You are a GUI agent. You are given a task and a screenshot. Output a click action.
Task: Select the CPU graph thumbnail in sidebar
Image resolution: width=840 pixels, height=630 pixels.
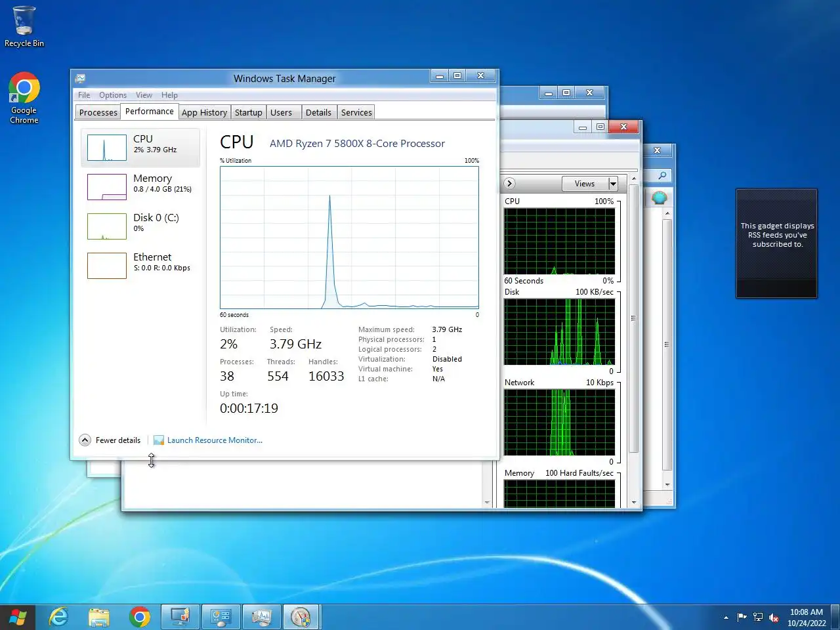(106, 148)
